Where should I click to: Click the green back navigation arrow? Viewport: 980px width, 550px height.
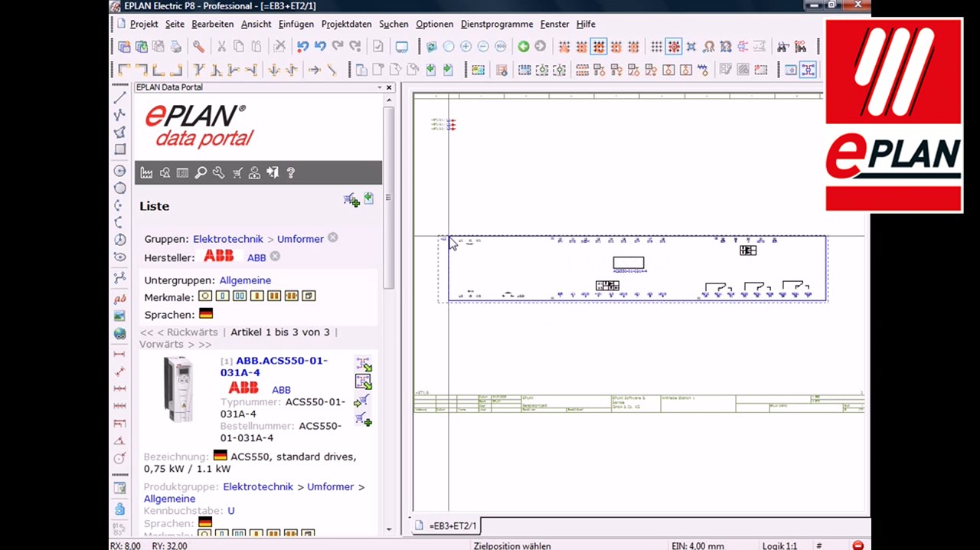[x=523, y=47]
